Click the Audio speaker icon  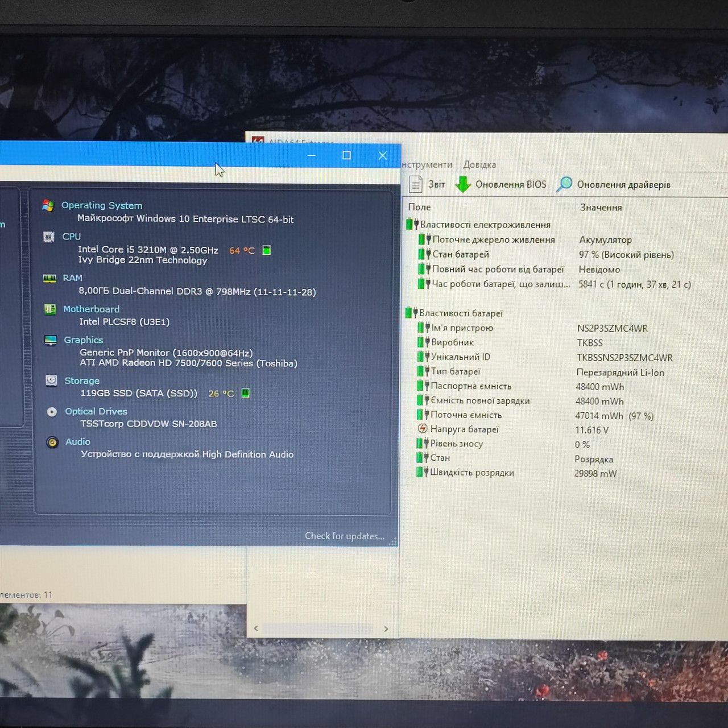(x=52, y=442)
